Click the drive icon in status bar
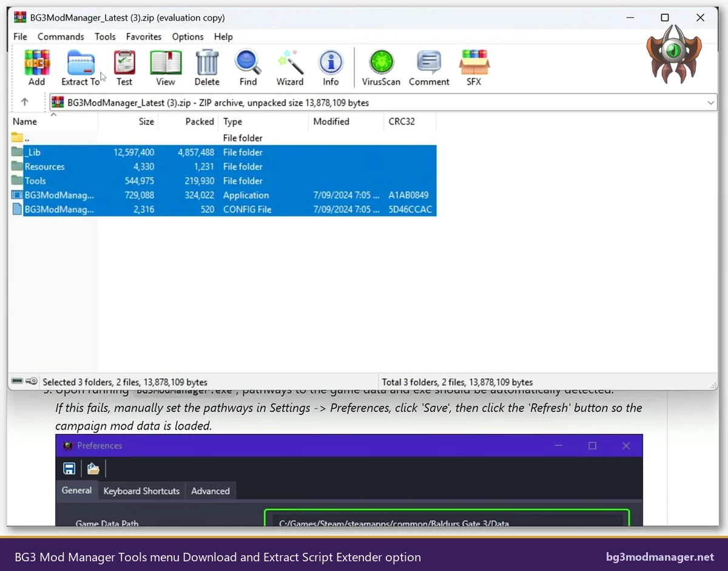 (x=18, y=382)
